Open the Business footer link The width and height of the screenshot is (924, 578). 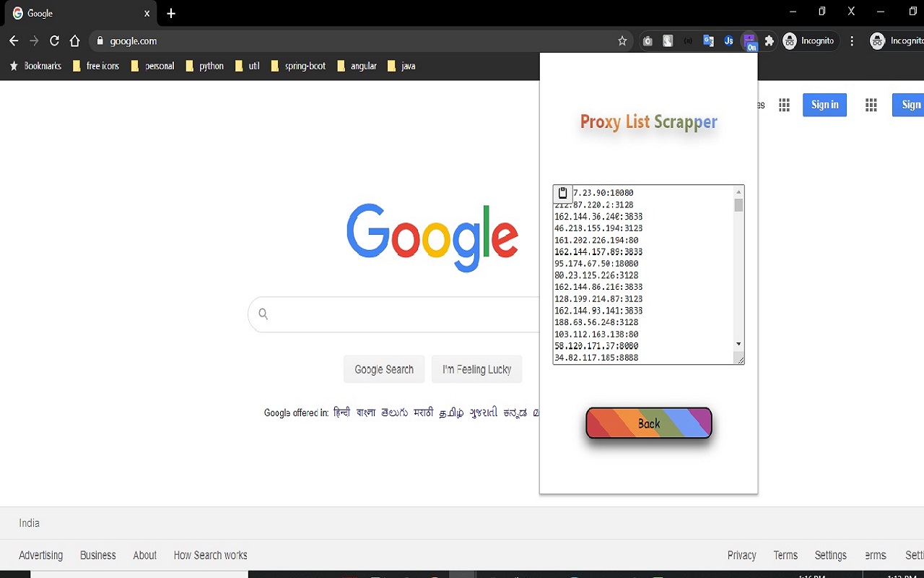(98, 555)
